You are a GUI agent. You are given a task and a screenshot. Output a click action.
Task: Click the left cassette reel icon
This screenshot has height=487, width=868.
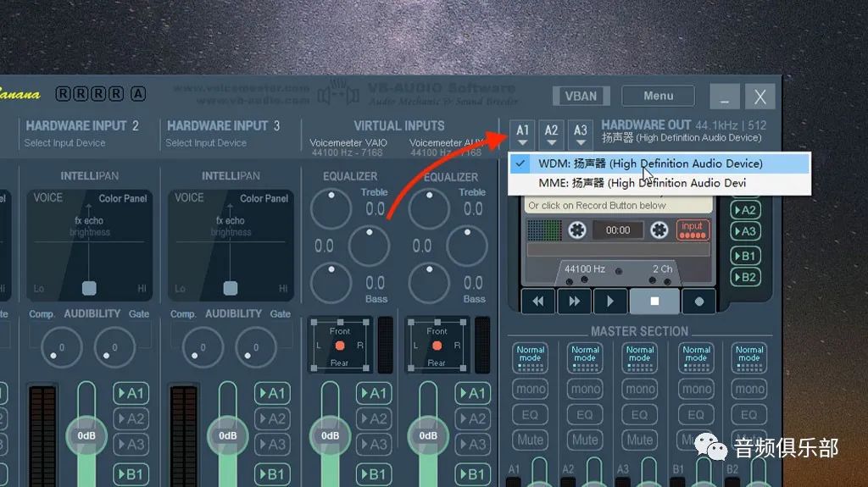pos(576,230)
